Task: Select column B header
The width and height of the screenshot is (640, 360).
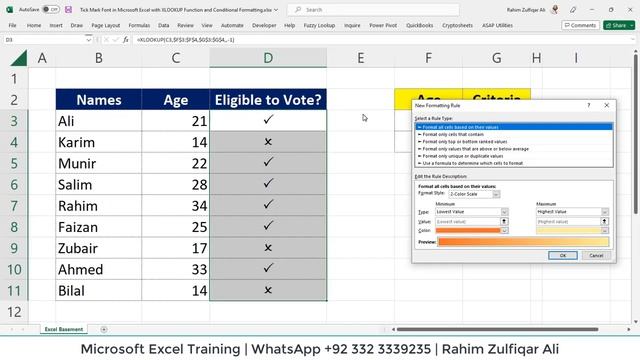Action: 99,58
